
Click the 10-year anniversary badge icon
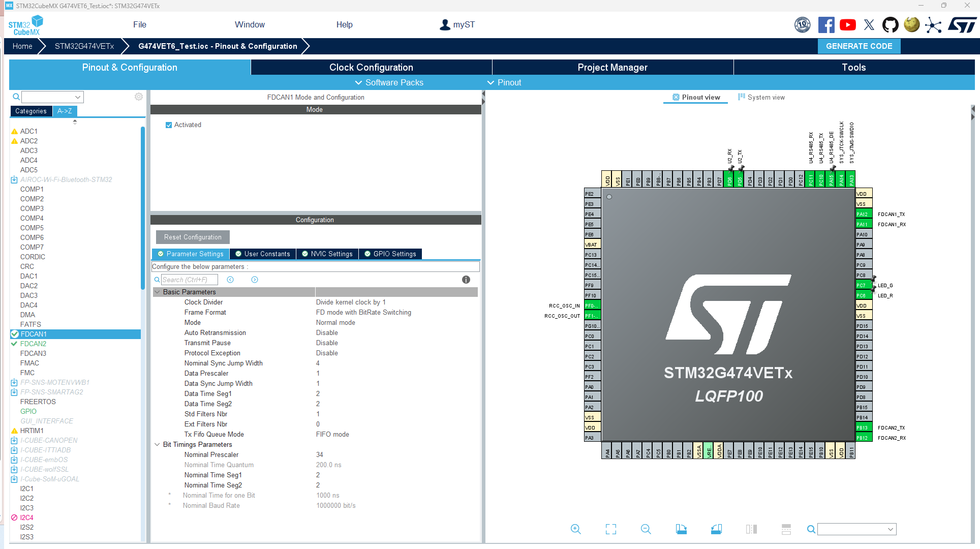tap(803, 25)
